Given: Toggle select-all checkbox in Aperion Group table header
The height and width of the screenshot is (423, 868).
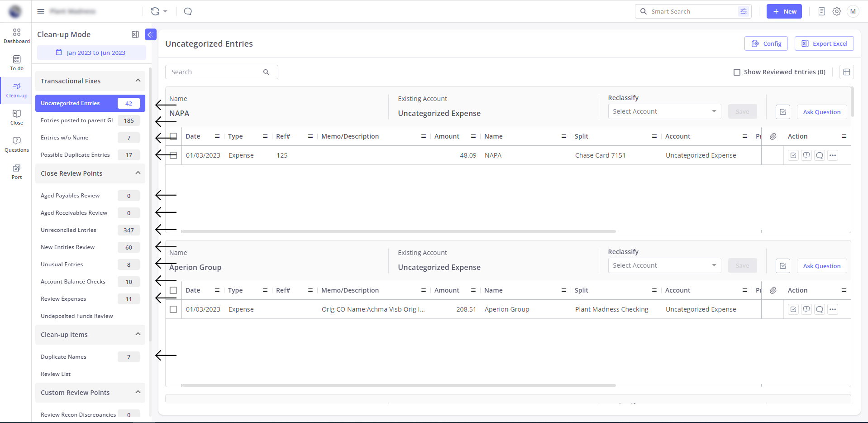Looking at the screenshot, I should click(173, 290).
